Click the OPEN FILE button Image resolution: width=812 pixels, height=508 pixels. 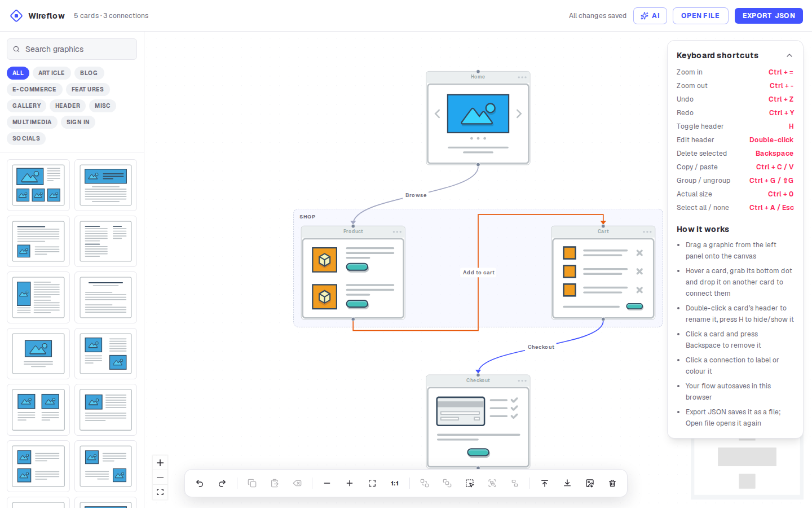[700, 16]
